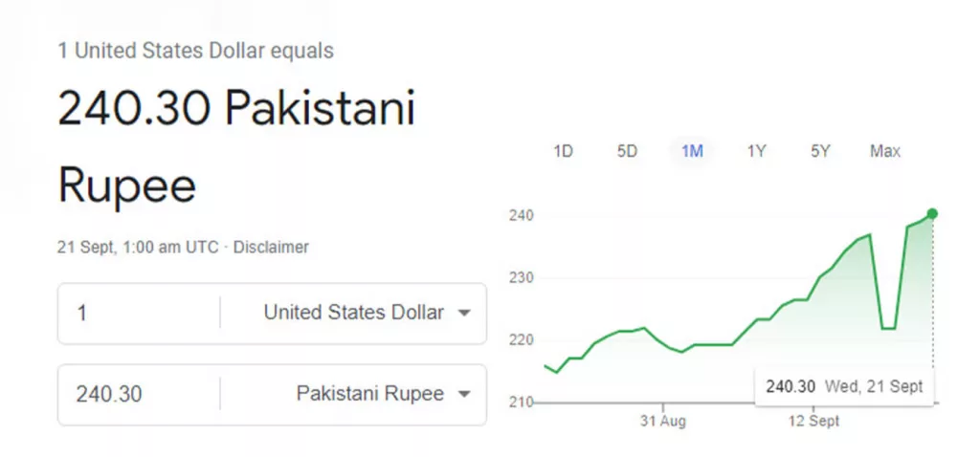Screen dimensions: 980x457
Task: Click the 21 Sept, 1:00 am UTC timestamp
Action: tap(138, 248)
